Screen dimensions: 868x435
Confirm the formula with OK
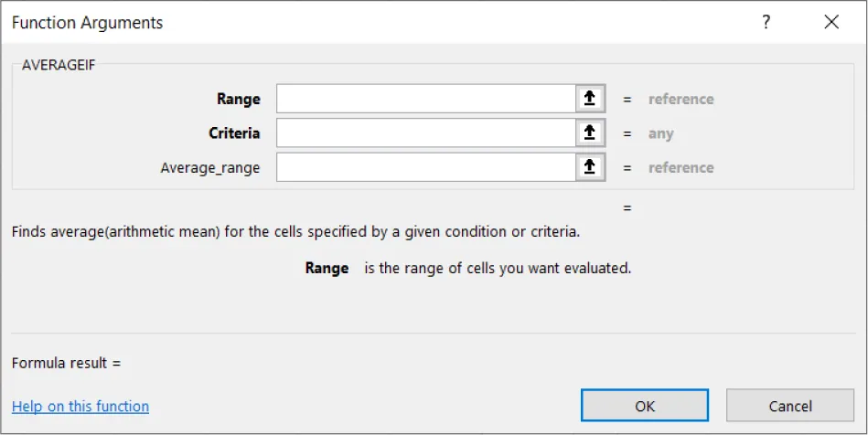pyautogui.click(x=645, y=406)
